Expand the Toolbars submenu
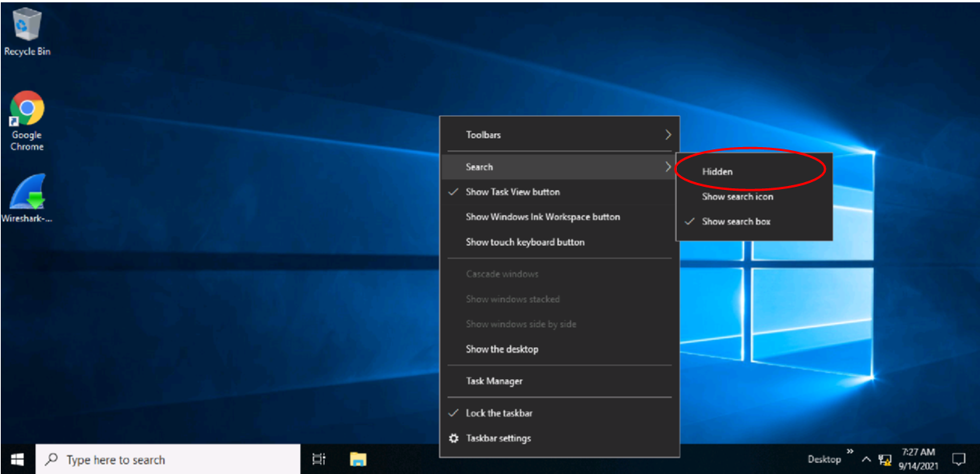The image size is (980, 474). (484, 135)
